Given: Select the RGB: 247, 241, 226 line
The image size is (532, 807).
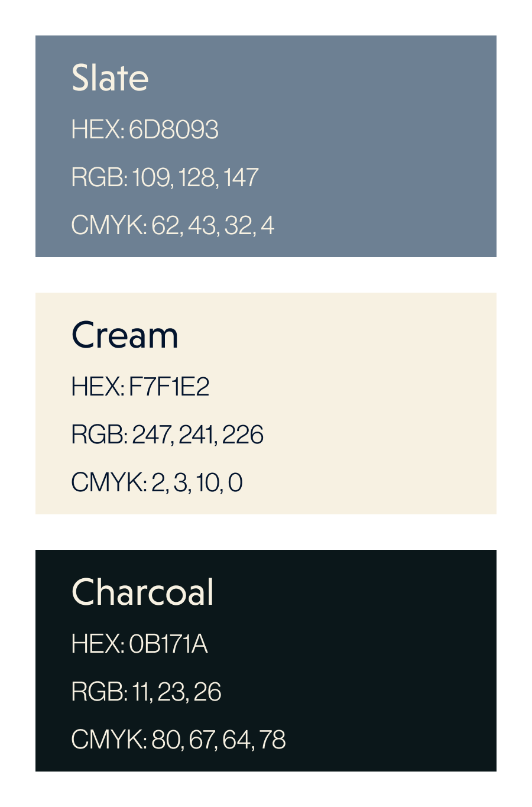Looking at the screenshot, I should pyautogui.click(x=167, y=435).
